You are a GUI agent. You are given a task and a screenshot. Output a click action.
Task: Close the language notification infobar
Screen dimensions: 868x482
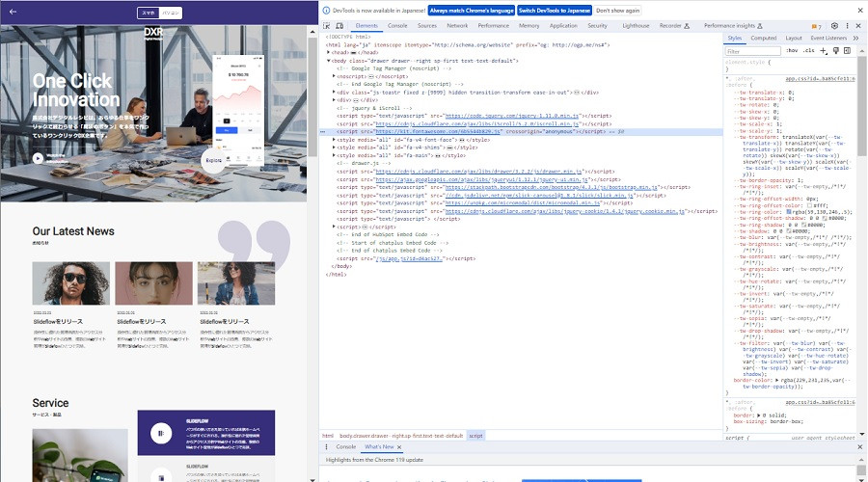pyautogui.click(x=858, y=11)
